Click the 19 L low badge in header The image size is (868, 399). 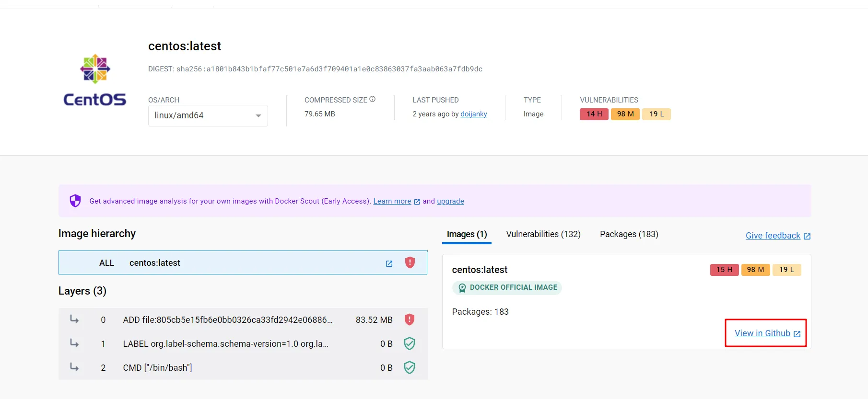[657, 114]
